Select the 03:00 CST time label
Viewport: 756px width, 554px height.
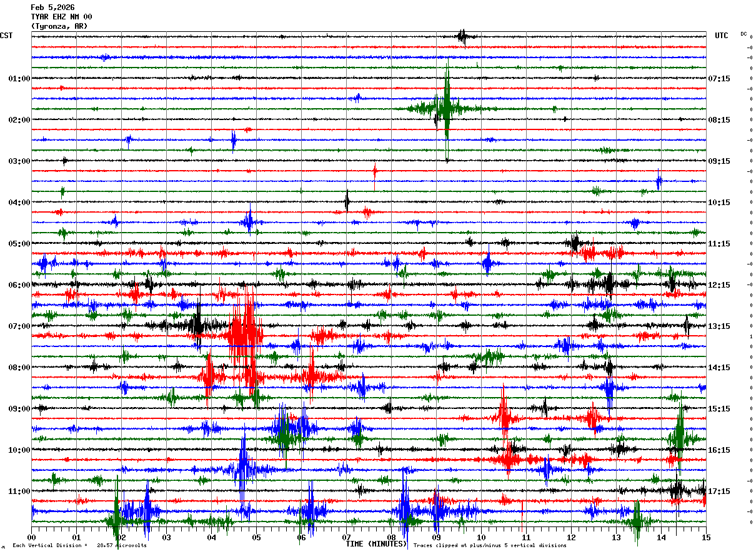click(19, 161)
